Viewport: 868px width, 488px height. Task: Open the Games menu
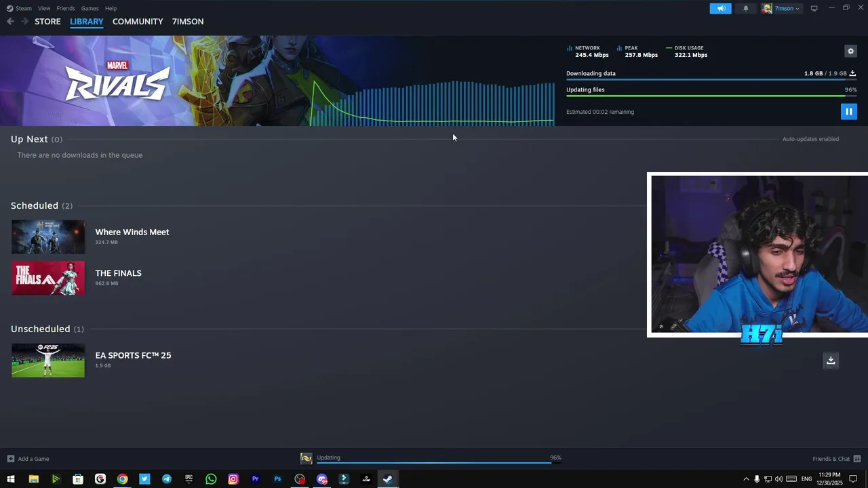[90, 8]
